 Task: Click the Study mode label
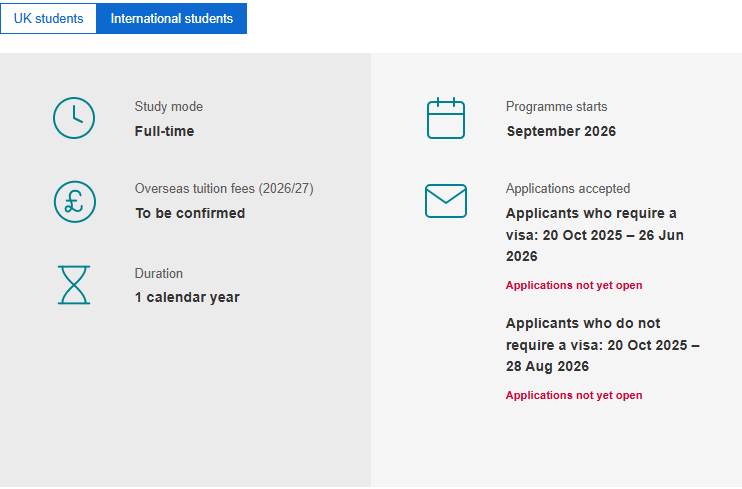pos(169,107)
